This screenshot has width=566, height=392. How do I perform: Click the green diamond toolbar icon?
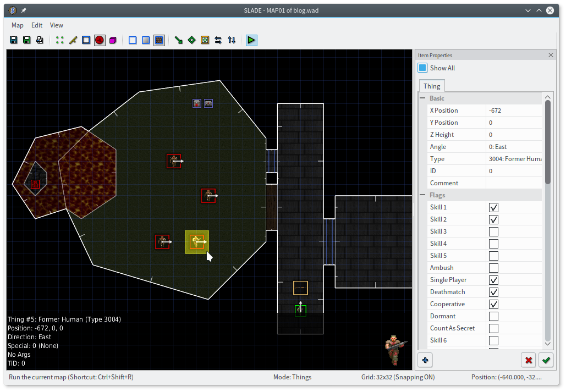[x=191, y=40]
